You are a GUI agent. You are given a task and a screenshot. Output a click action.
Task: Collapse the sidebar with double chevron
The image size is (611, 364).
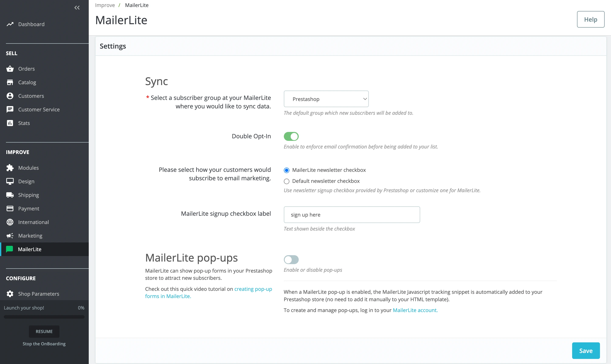click(x=77, y=8)
